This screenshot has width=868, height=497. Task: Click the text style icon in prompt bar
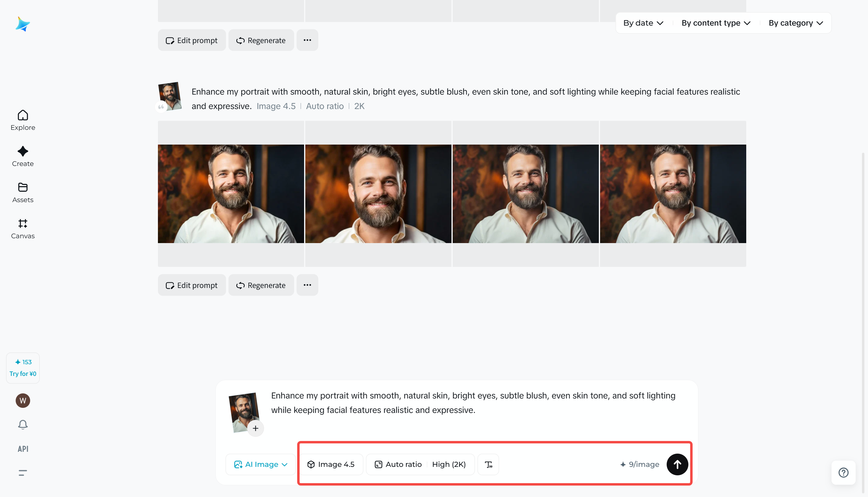[488, 464]
